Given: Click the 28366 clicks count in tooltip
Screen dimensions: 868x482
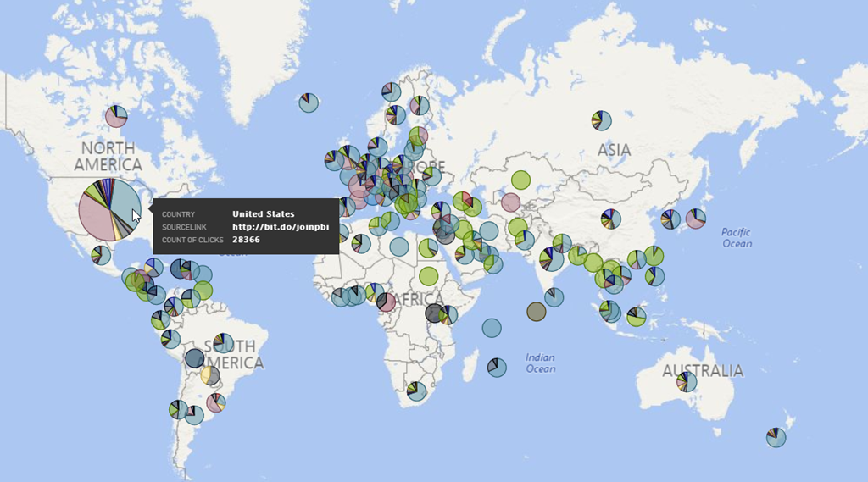Looking at the screenshot, I should (246, 241).
